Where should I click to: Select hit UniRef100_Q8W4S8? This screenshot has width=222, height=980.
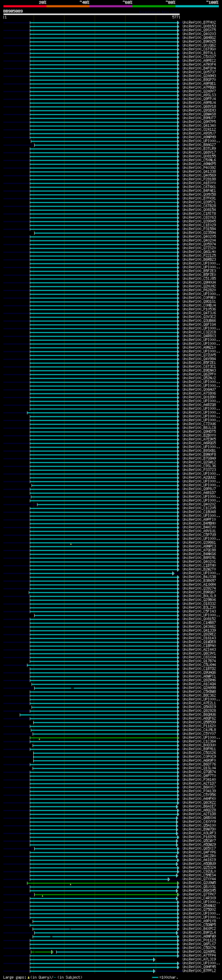199,114
